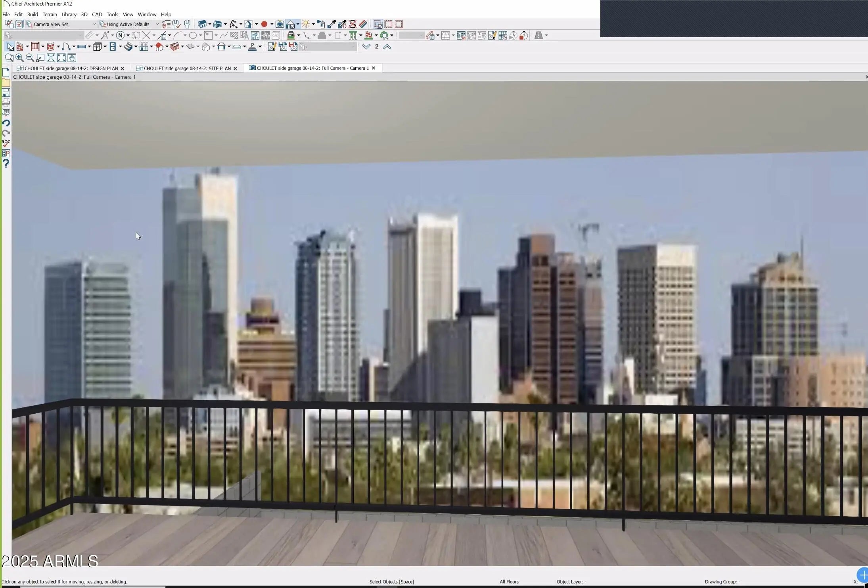The image size is (868, 588).
Task: Switch to the SITE PLAN tab
Action: tap(187, 69)
